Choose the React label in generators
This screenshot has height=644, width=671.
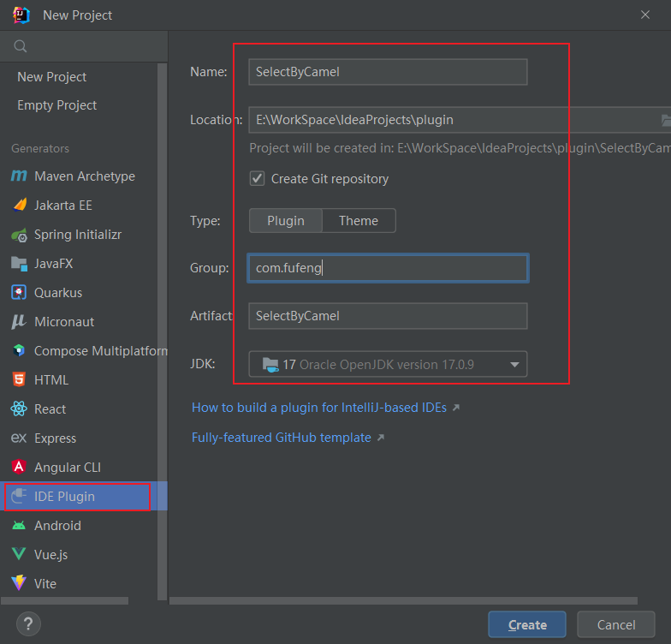50,409
